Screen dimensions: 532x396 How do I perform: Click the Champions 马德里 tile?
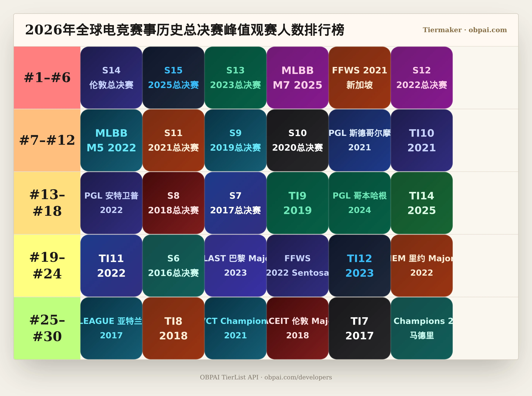coord(422,328)
